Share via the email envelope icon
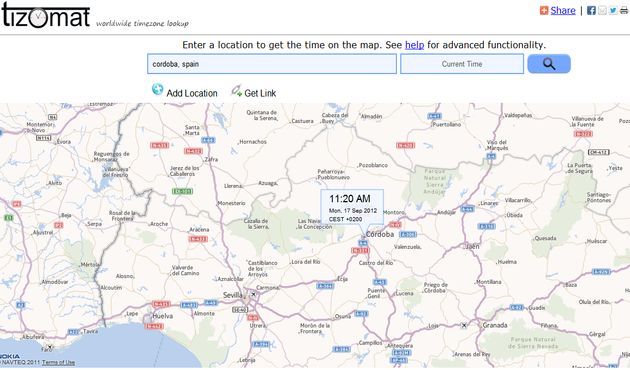Image resolution: width=630 pixels, height=370 pixels. [x=602, y=10]
